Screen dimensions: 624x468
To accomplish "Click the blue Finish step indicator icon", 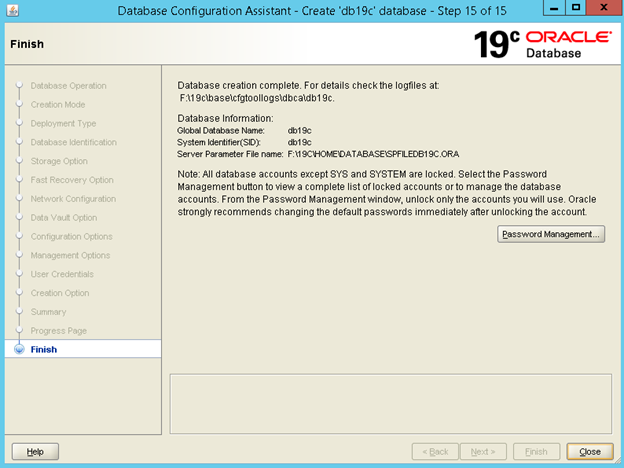I will click(x=19, y=349).
